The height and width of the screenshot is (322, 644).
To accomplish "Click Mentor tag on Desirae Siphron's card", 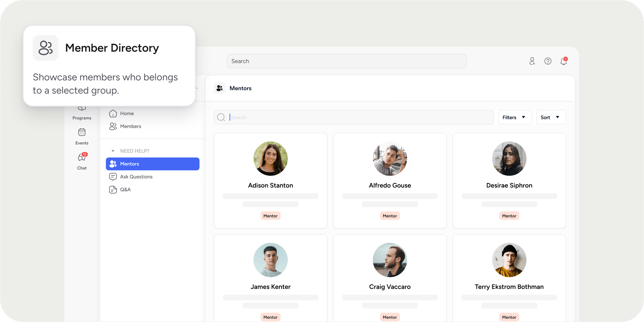I will [x=509, y=216].
